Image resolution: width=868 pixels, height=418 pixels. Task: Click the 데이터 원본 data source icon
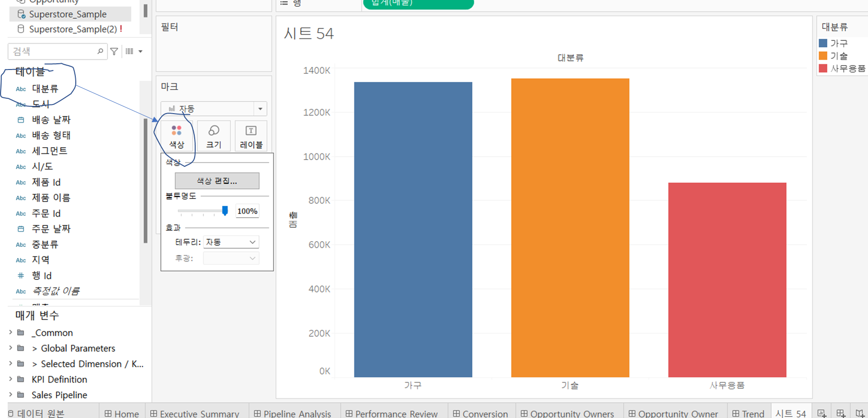point(11,413)
